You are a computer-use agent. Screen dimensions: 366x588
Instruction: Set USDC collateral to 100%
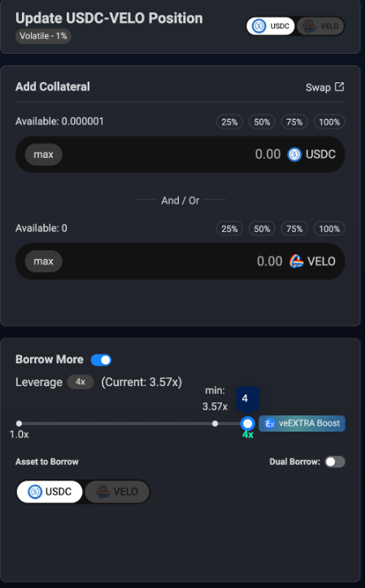pyautogui.click(x=329, y=122)
